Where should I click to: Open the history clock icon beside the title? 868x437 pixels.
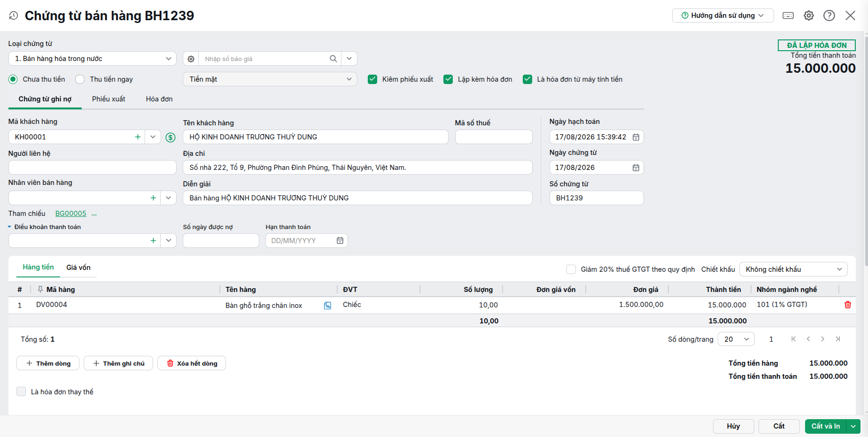pos(14,15)
